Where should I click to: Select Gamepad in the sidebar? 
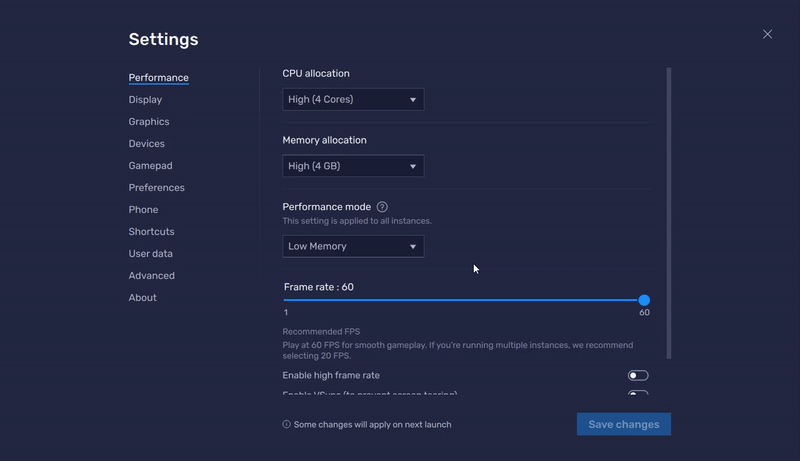tap(150, 166)
